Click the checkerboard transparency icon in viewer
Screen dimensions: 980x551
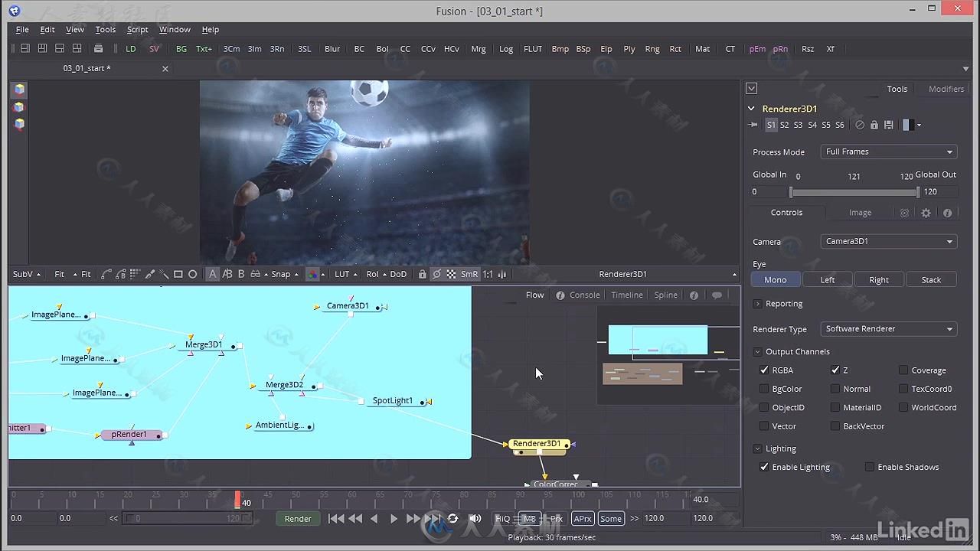click(x=452, y=274)
